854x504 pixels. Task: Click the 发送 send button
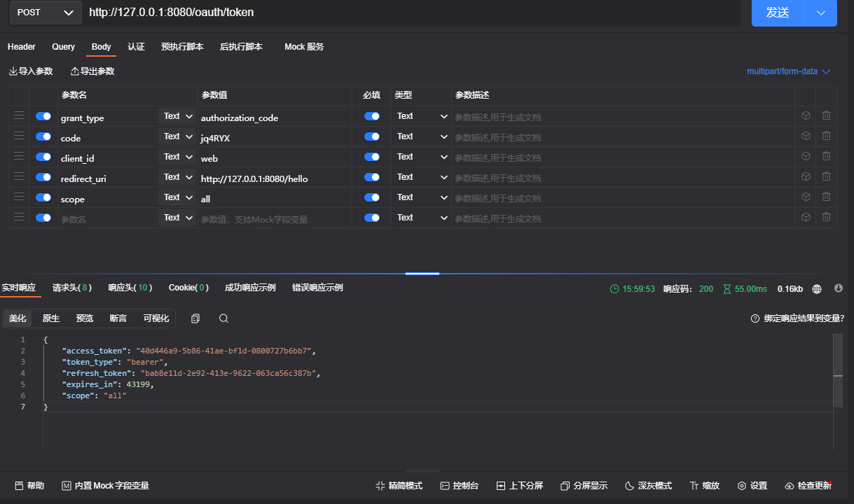coord(778,13)
